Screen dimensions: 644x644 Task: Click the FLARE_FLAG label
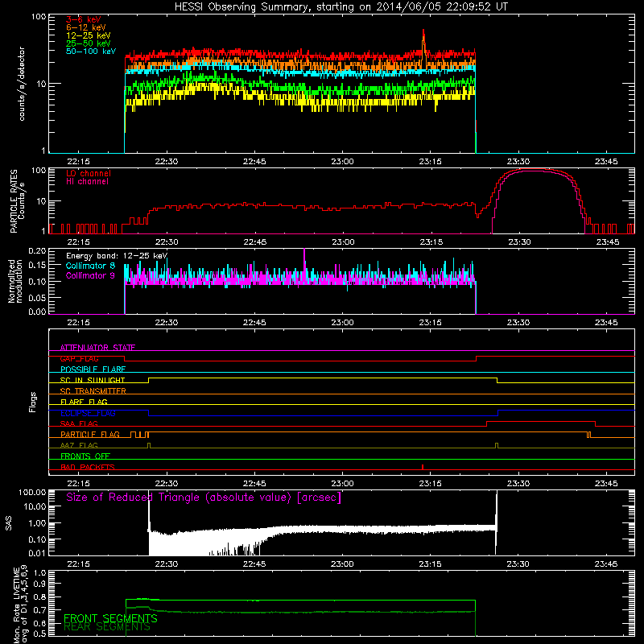pyautogui.click(x=84, y=402)
